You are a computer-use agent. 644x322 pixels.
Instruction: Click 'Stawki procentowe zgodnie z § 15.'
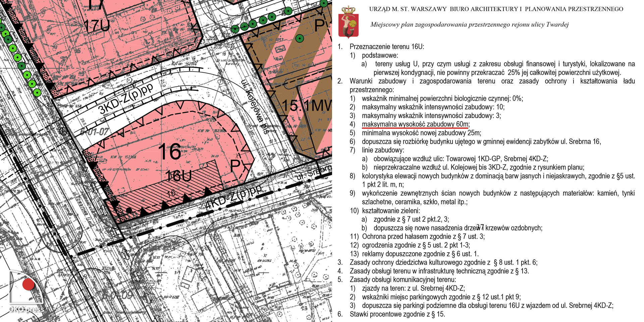[397, 314]
